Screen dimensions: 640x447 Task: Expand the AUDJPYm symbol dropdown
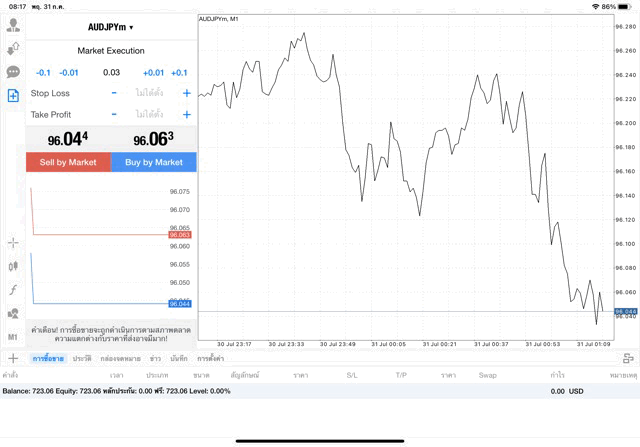111,27
